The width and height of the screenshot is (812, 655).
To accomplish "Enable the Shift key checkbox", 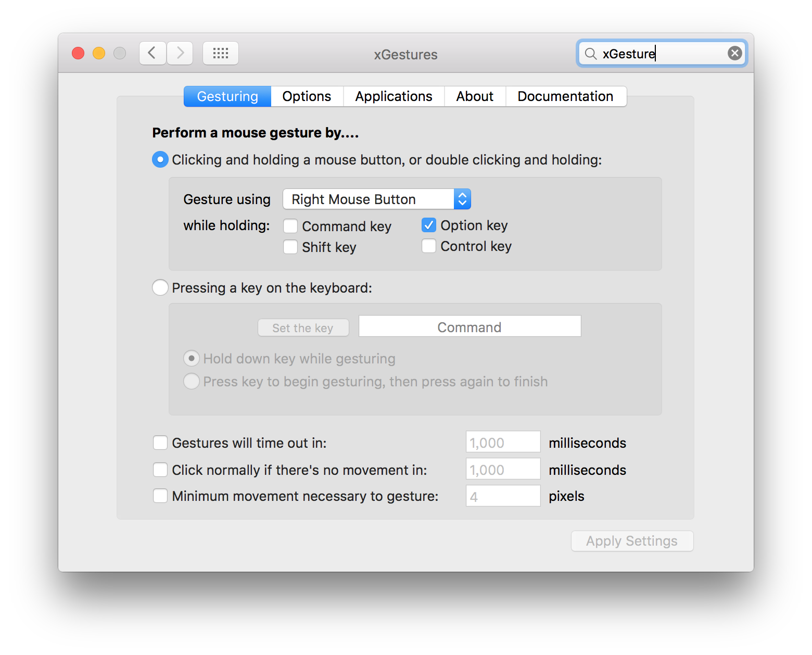I will [290, 247].
